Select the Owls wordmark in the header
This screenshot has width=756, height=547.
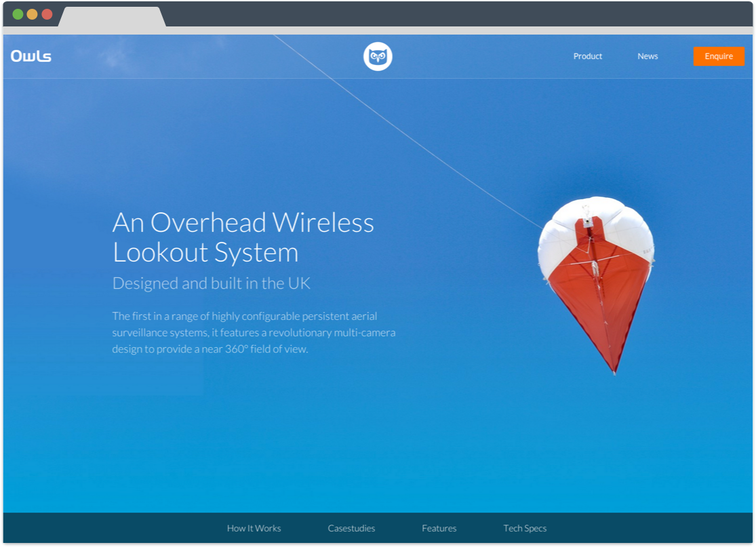(x=31, y=56)
